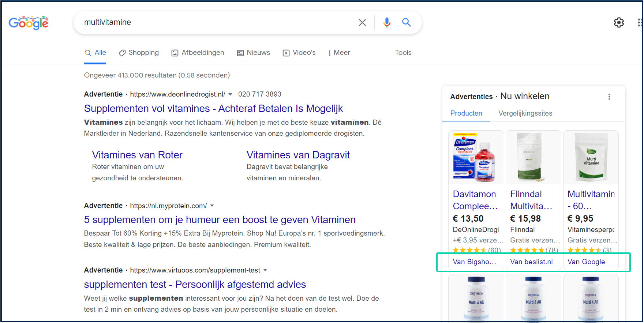Open the Flinndal Multivita… product title
The image size is (644, 323).
pos(531,200)
